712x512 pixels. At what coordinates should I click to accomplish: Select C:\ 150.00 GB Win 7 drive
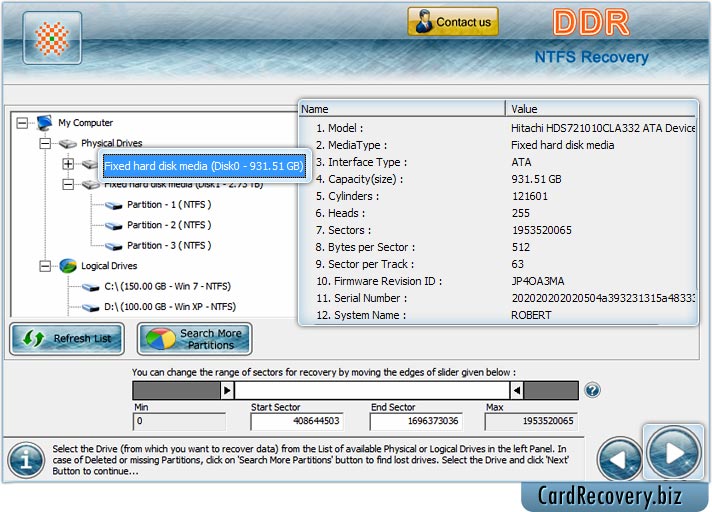click(168, 286)
